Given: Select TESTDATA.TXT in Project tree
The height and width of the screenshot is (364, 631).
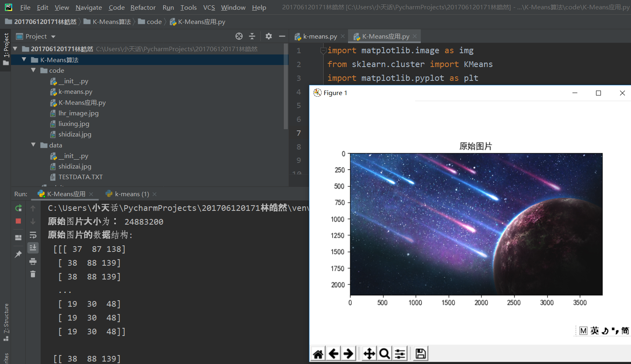Looking at the screenshot, I should [81, 177].
